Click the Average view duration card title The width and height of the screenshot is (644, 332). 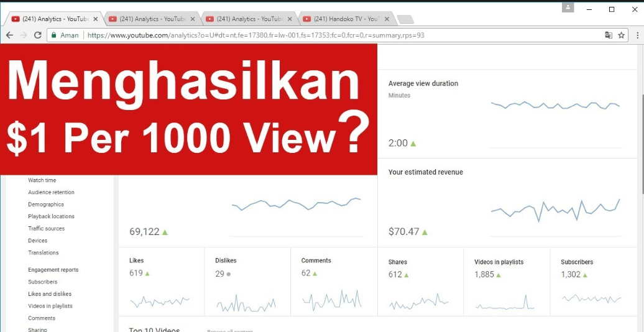click(x=423, y=83)
